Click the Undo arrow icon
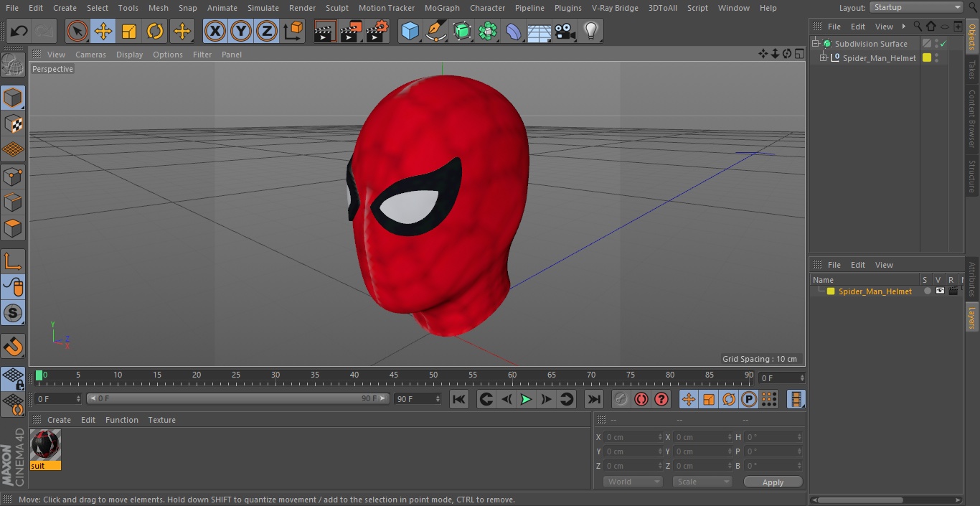980x506 pixels. tap(19, 31)
